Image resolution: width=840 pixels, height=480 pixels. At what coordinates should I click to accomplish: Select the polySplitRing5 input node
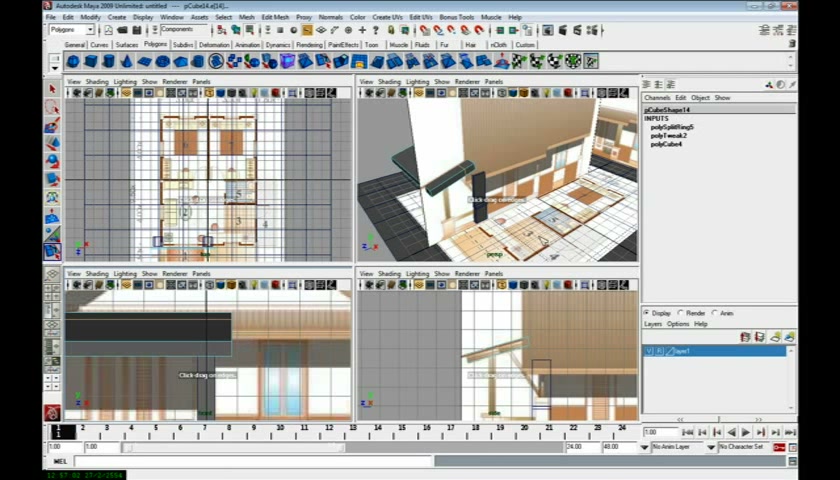pos(672,127)
